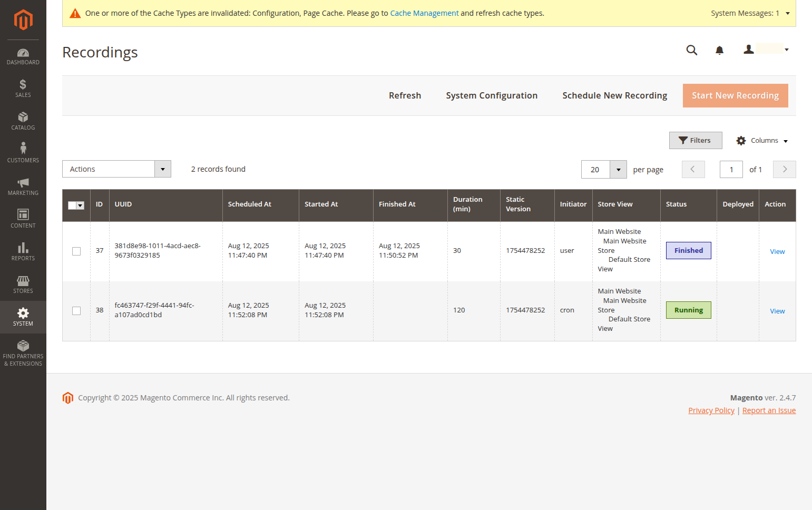The image size is (812, 510).
Task: Open the System sidebar menu
Action: tap(23, 317)
